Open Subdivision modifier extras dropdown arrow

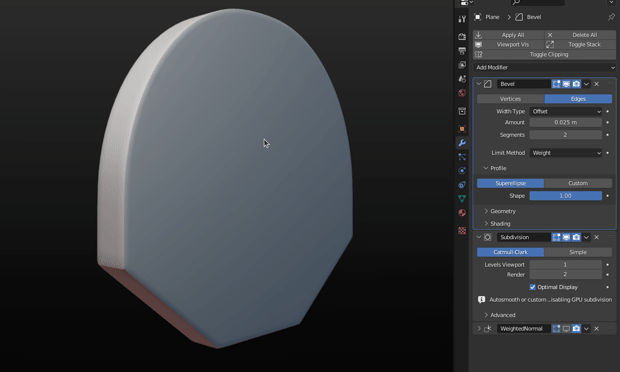tap(586, 237)
